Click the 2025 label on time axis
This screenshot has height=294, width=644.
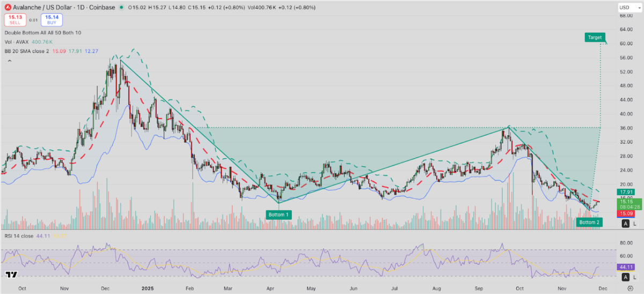[147, 288]
